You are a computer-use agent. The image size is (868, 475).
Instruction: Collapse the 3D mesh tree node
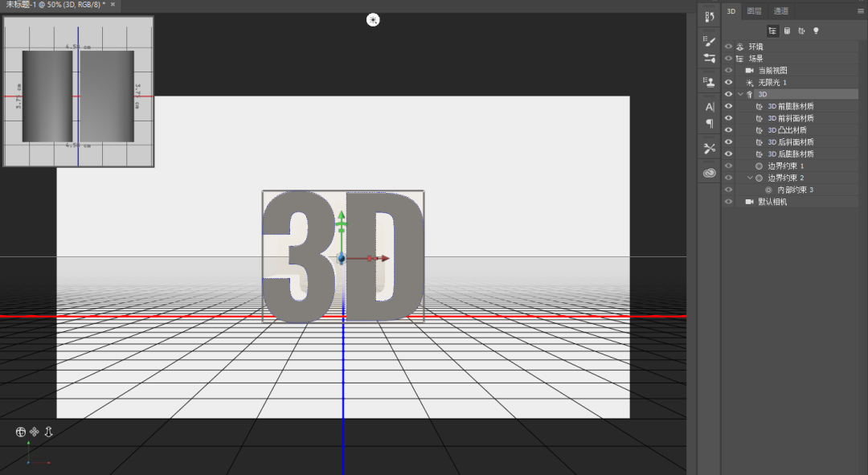(741, 94)
